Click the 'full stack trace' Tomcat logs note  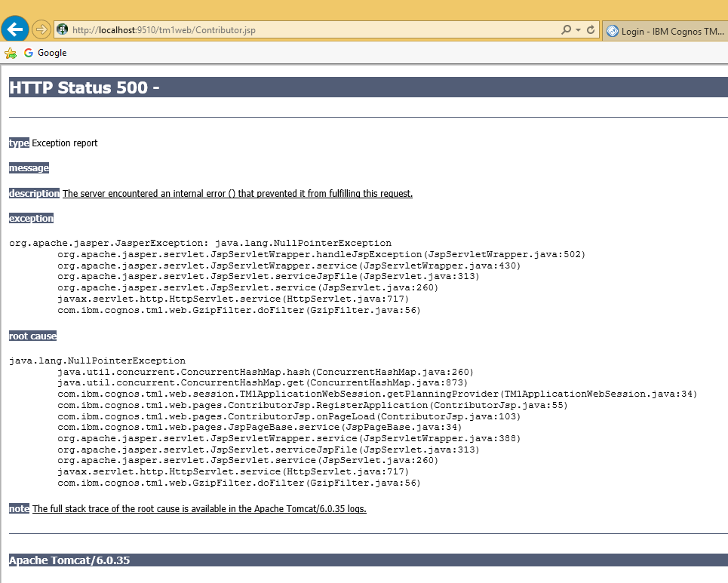(x=199, y=509)
